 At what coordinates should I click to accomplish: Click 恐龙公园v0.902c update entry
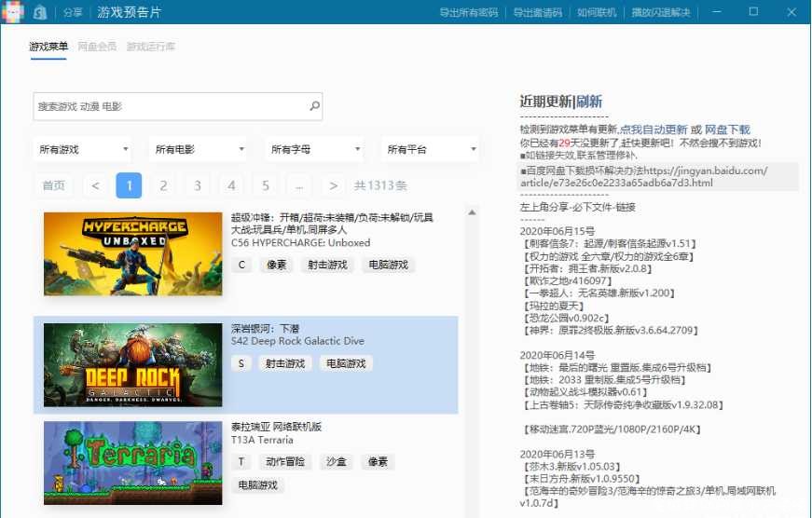coord(566,319)
